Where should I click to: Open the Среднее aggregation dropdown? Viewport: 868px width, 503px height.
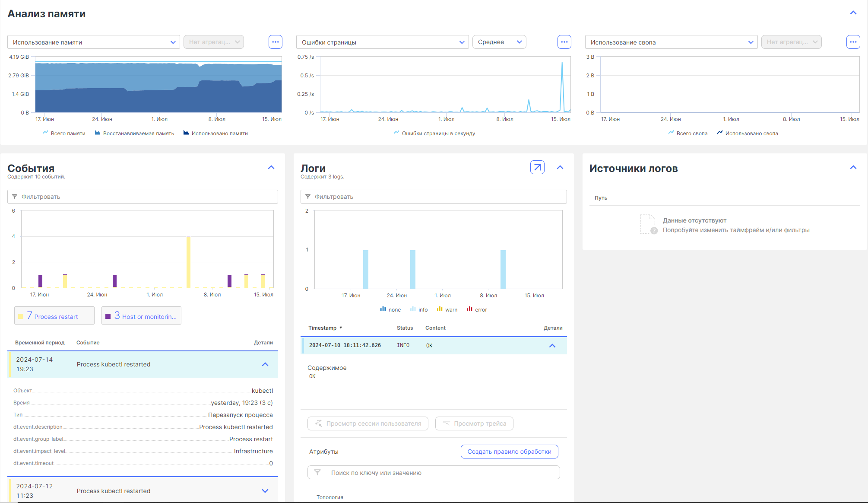tap(499, 42)
